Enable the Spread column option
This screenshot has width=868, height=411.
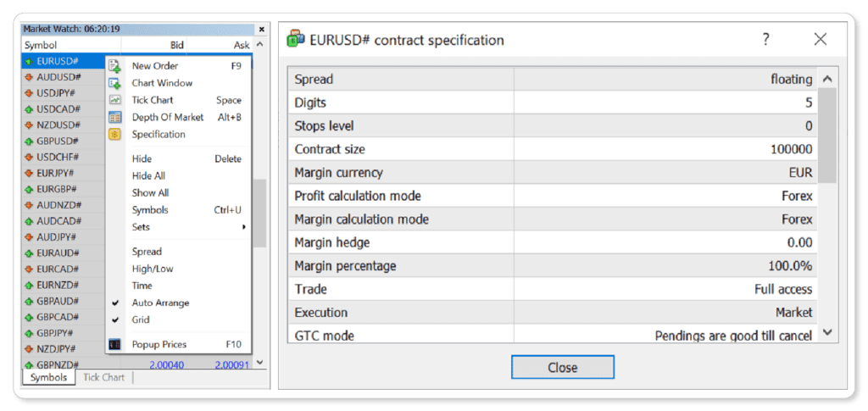pyautogui.click(x=147, y=252)
